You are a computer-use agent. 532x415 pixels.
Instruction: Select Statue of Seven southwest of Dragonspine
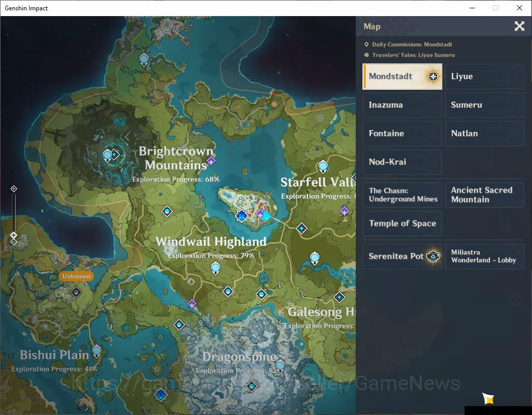tap(161, 395)
